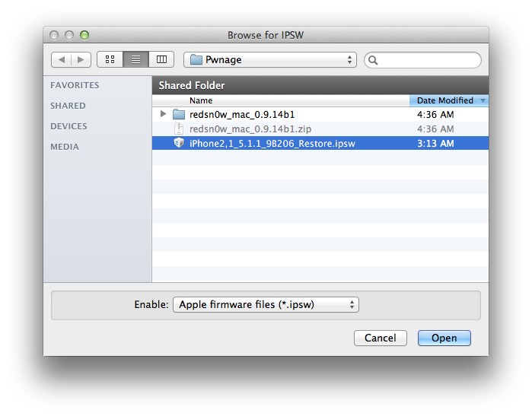Click the zip file icon for redsn0w_mac_0.9.14b1.zip

pos(179,129)
